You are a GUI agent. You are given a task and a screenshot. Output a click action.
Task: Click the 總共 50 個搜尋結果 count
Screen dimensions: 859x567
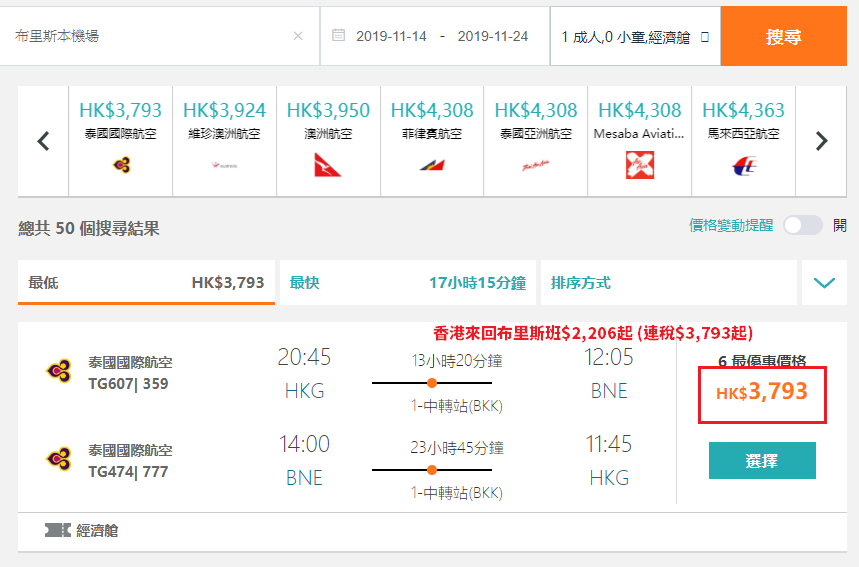coord(89,228)
